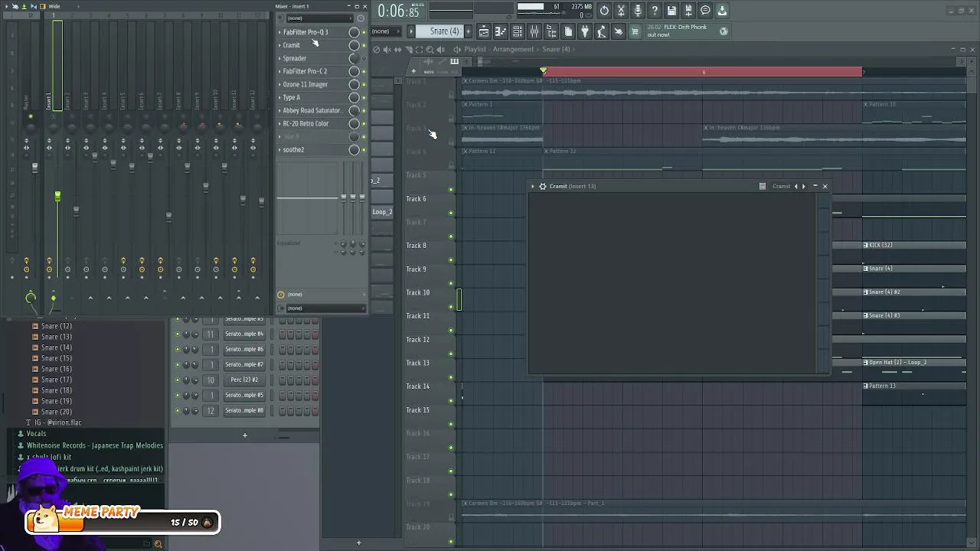
Task: Mute the Perc (2) #2 channel LED
Action: pos(178,380)
